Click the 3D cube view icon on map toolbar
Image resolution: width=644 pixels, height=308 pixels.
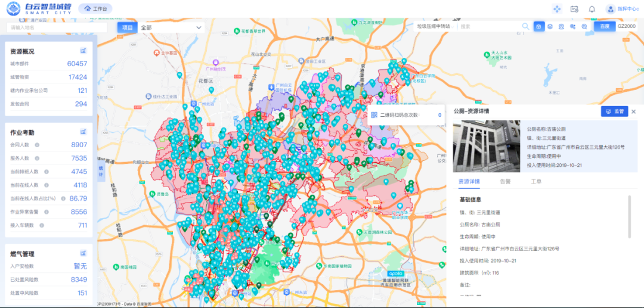538,27
